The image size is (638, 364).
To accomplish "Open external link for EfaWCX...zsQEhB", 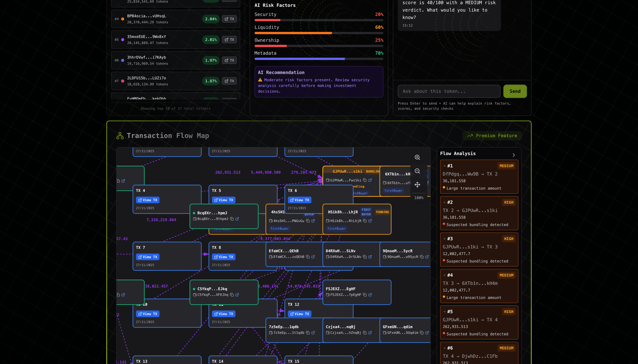I will [313, 257].
